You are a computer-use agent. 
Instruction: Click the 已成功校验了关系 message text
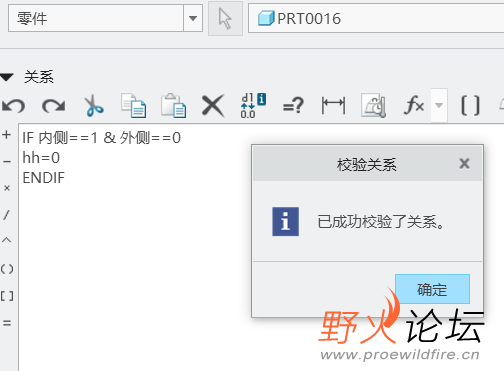click(381, 222)
